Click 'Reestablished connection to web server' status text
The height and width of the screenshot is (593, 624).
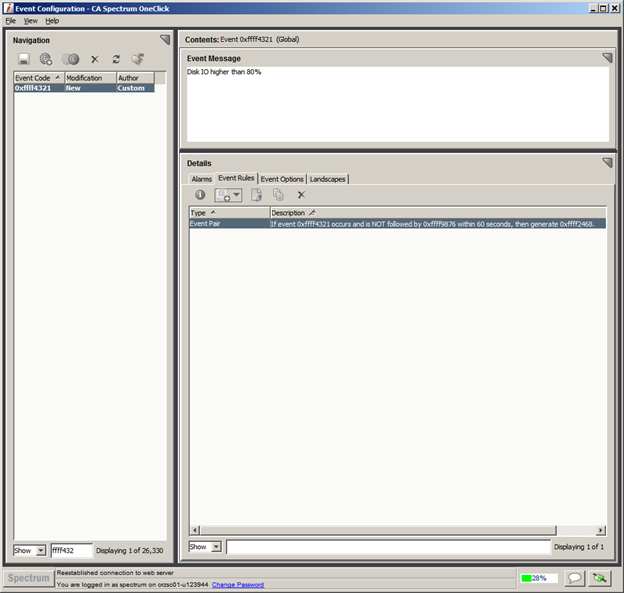point(115,573)
